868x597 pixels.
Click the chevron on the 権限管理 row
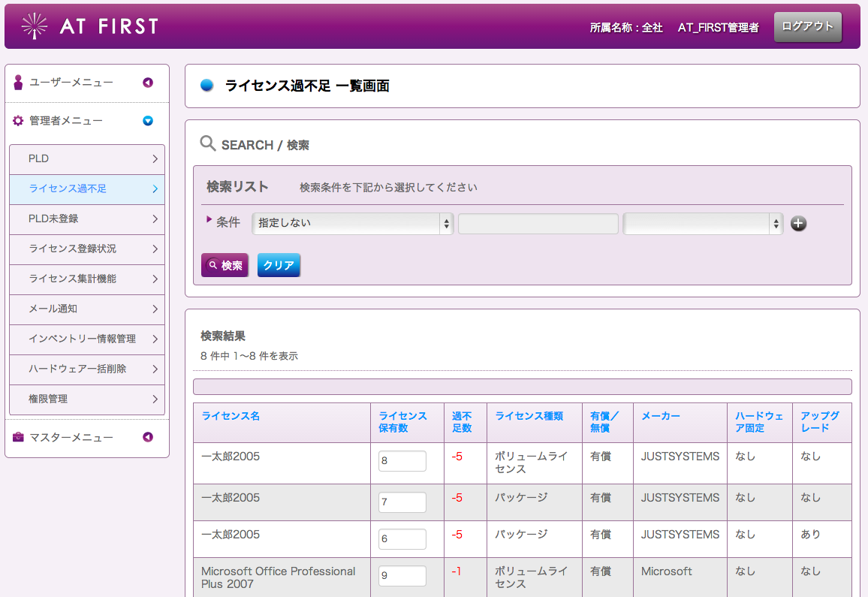155,399
